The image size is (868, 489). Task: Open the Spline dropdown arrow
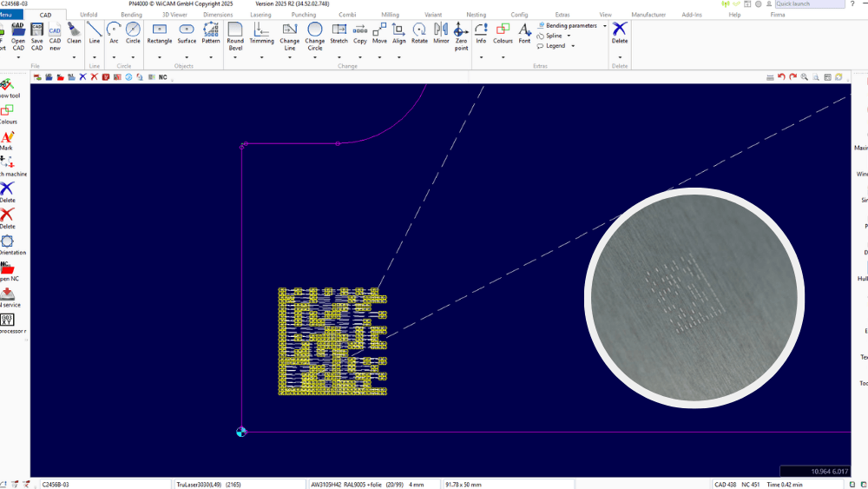tap(569, 36)
